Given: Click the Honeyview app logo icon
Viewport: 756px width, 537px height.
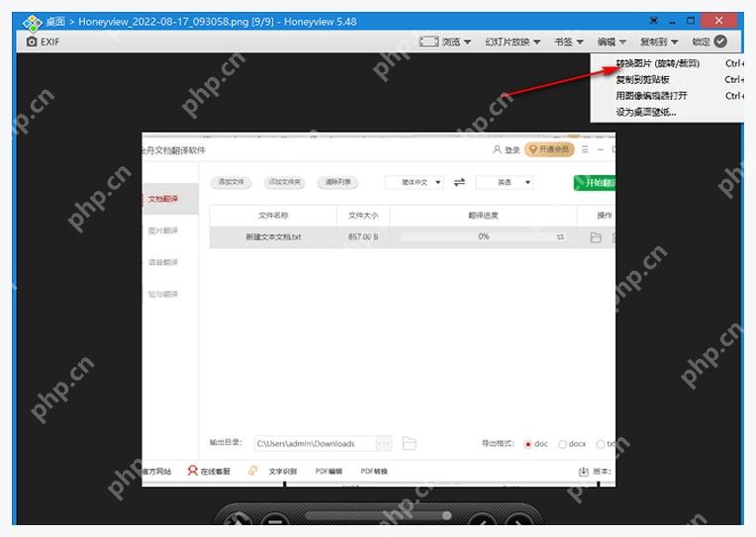Looking at the screenshot, I should tap(33, 22).
